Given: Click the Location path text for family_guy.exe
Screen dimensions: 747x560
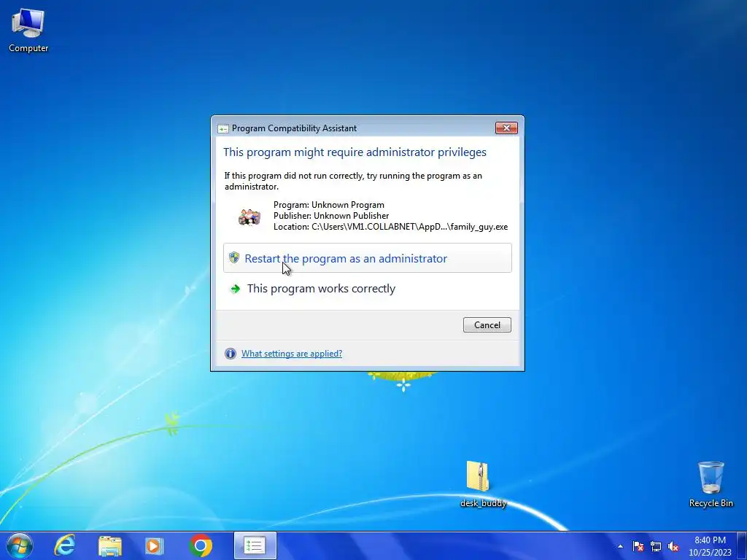Looking at the screenshot, I should (391, 227).
